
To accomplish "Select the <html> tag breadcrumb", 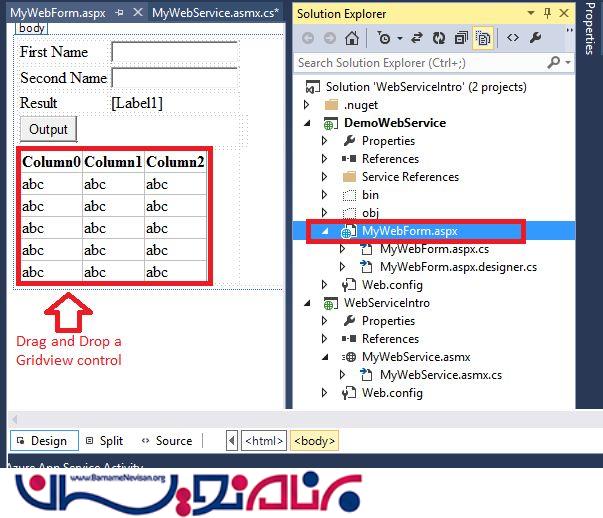I will pyautogui.click(x=264, y=441).
